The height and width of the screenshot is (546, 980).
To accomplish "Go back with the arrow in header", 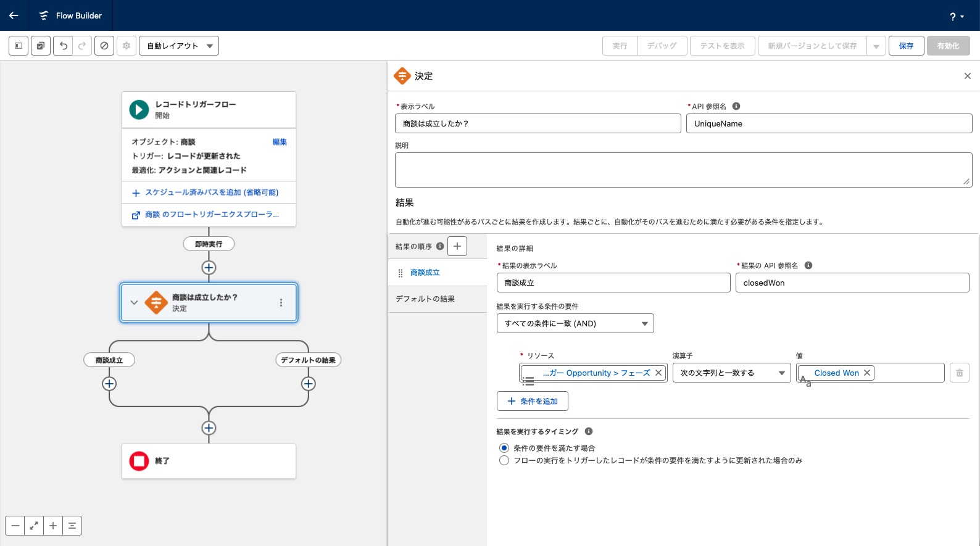I will coord(14,15).
